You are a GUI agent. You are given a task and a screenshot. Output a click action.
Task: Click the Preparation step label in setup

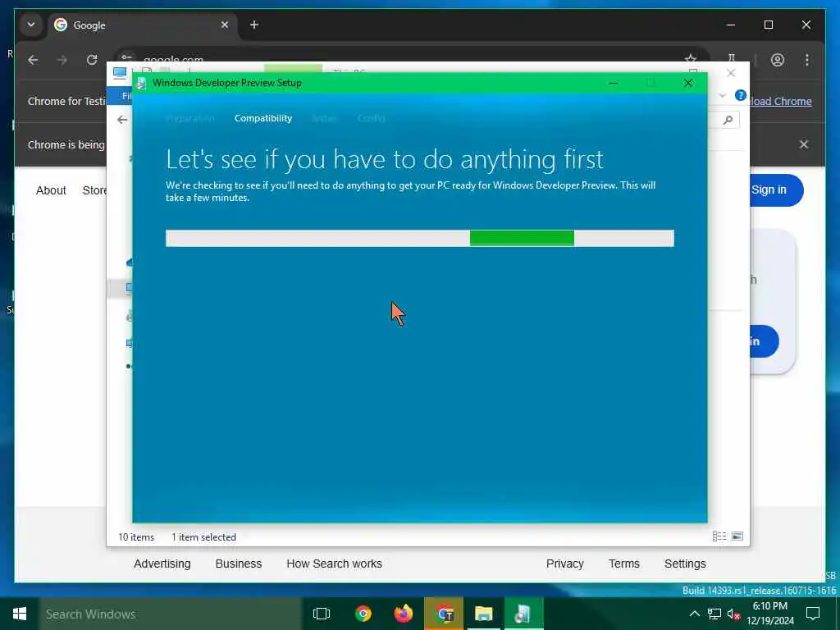189,118
